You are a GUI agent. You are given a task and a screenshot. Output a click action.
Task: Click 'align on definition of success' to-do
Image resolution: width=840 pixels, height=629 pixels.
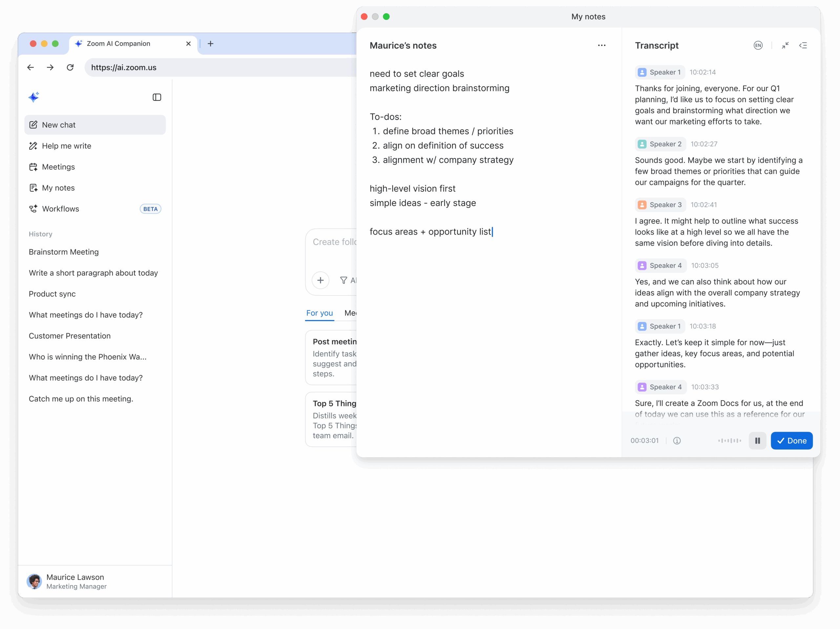[443, 145]
